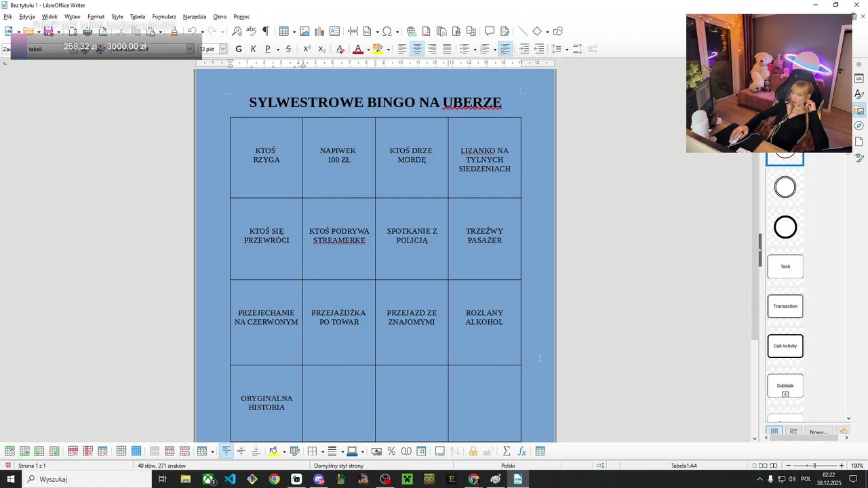This screenshot has width=868, height=488.
Task: Select the Line drawing tool
Action: pyautogui.click(x=522, y=31)
